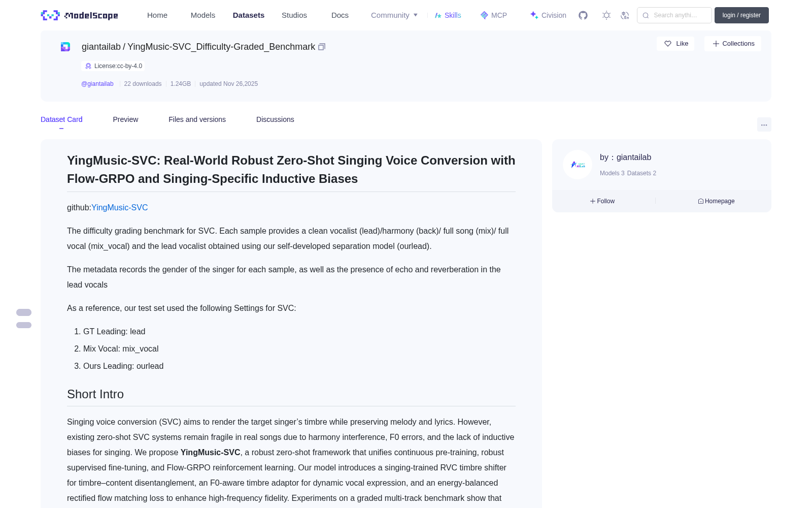Click 'Ours Leading: ourlead' list item
Image resolution: width=812 pixels, height=508 pixels.
click(123, 366)
